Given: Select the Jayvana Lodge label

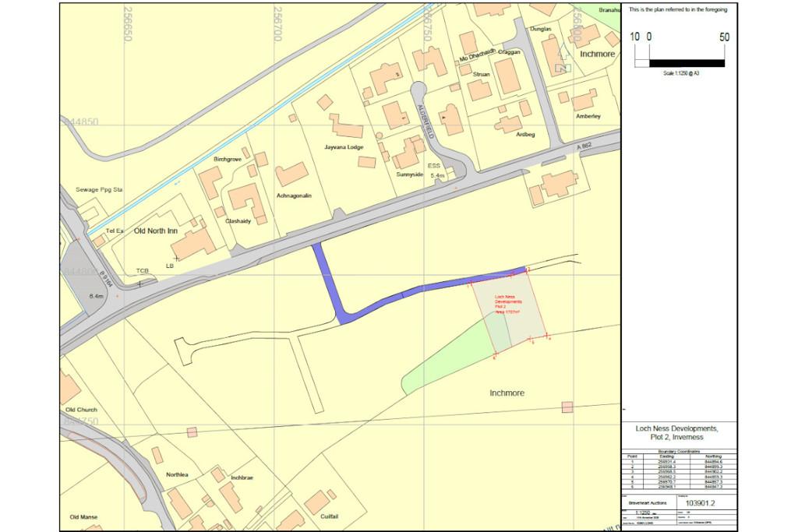Looking at the screenshot, I should click(344, 147).
